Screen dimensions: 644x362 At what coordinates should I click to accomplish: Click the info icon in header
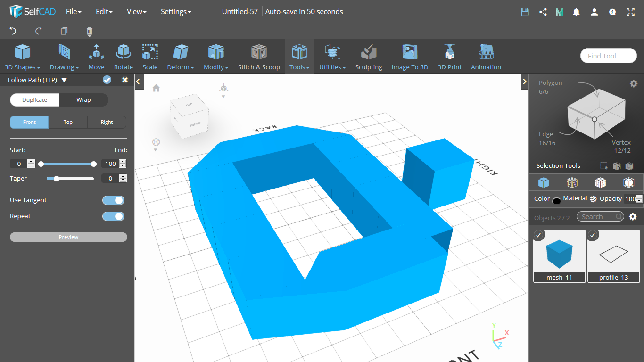(x=612, y=12)
